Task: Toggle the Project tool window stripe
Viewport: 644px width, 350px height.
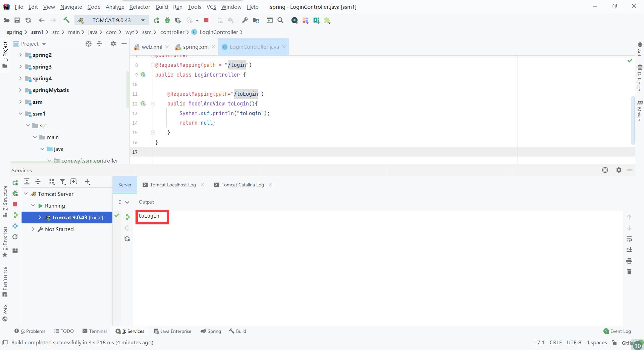Action: pyautogui.click(x=5, y=54)
